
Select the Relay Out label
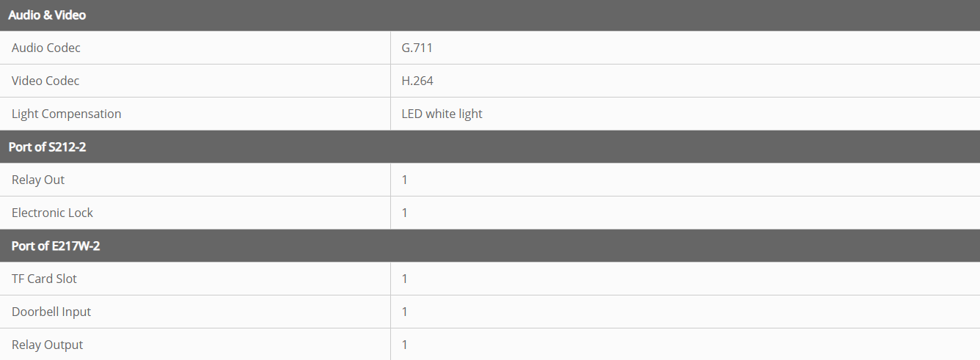point(38,180)
